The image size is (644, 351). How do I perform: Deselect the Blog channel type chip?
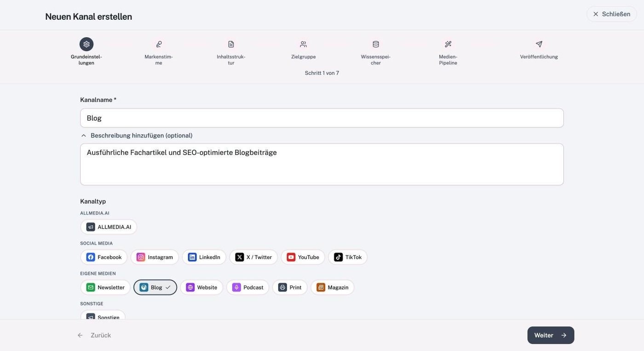click(155, 288)
